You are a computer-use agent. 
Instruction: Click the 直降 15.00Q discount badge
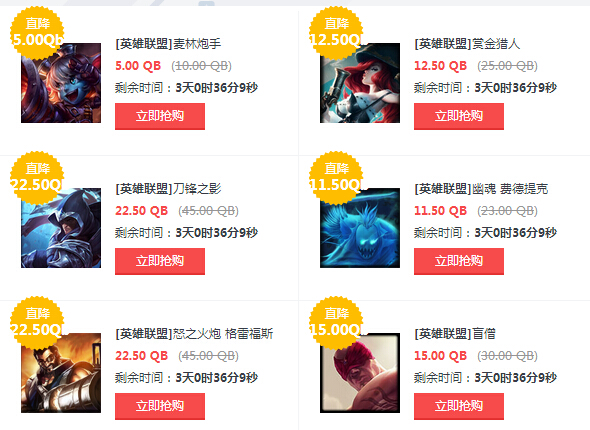pyautogui.click(x=336, y=323)
